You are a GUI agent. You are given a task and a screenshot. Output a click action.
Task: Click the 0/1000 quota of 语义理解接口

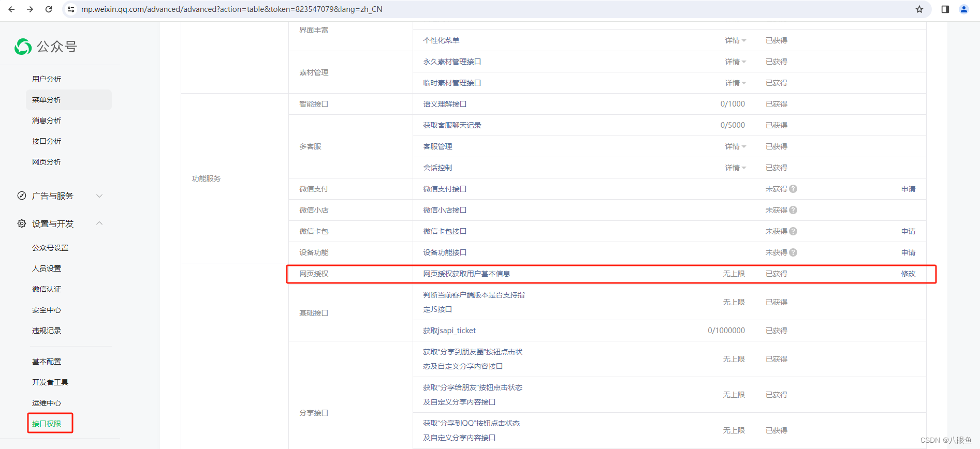pyautogui.click(x=733, y=104)
